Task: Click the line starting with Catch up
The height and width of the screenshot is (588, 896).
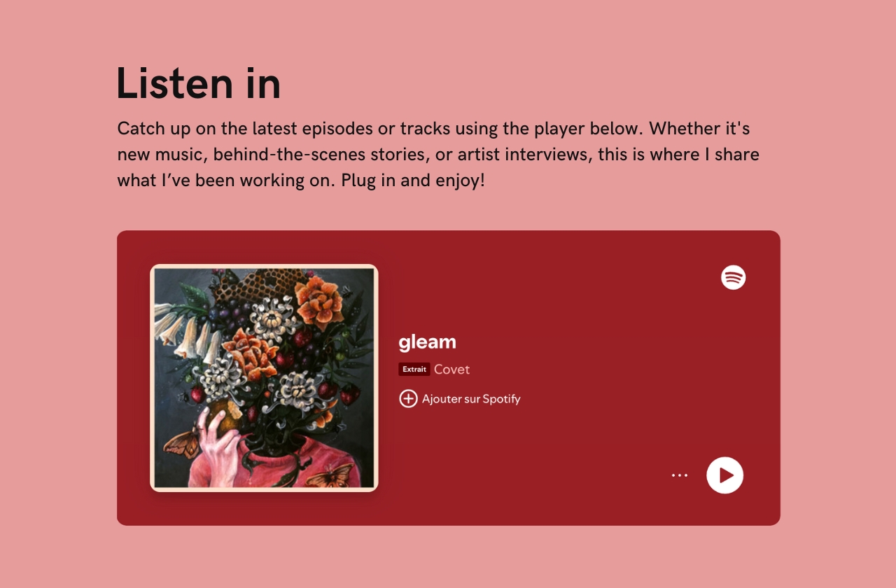Action: (433, 129)
